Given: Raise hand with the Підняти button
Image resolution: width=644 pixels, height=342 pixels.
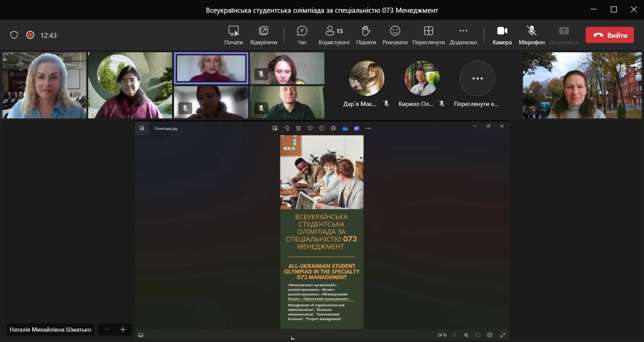Looking at the screenshot, I should pyautogui.click(x=366, y=35).
